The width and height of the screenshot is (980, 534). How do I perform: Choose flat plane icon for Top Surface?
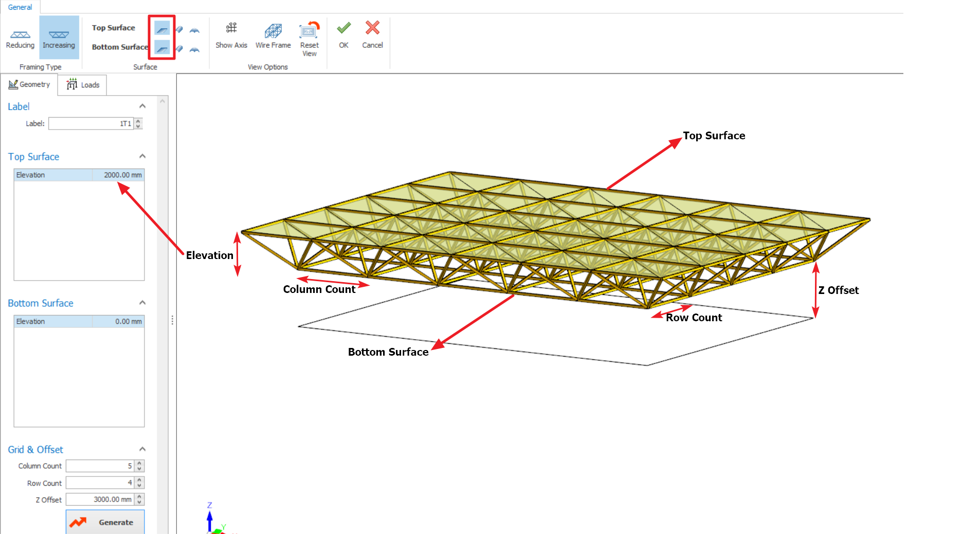click(x=162, y=29)
